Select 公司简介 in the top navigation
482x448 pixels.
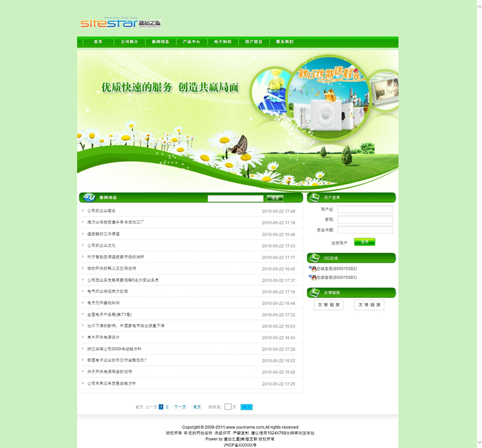130,42
